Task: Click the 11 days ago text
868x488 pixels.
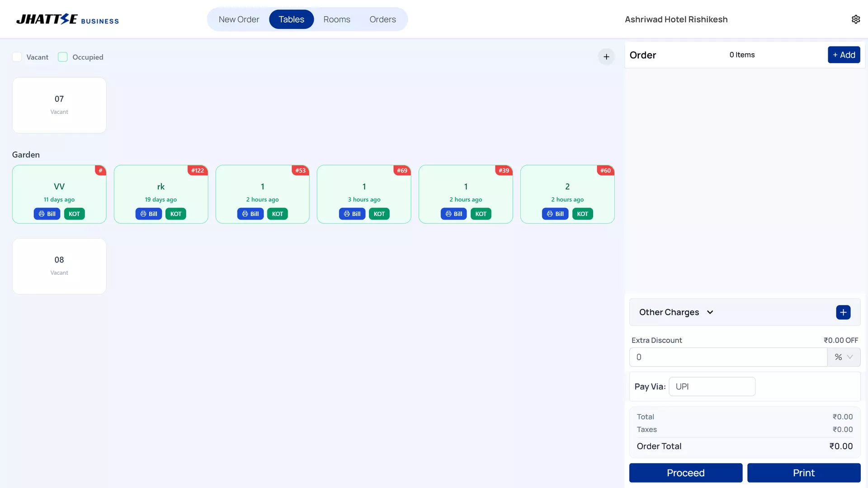Action: click(x=59, y=199)
